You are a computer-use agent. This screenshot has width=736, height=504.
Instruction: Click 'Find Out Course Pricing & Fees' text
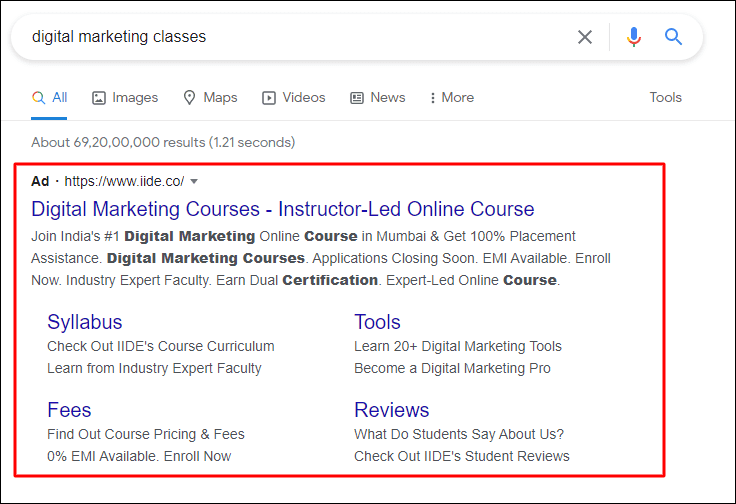tap(146, 434)
